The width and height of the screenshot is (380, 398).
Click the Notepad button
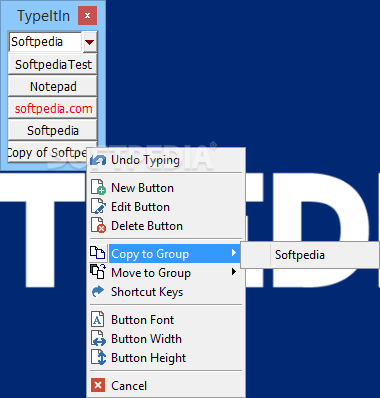click(x=53, y=86)
